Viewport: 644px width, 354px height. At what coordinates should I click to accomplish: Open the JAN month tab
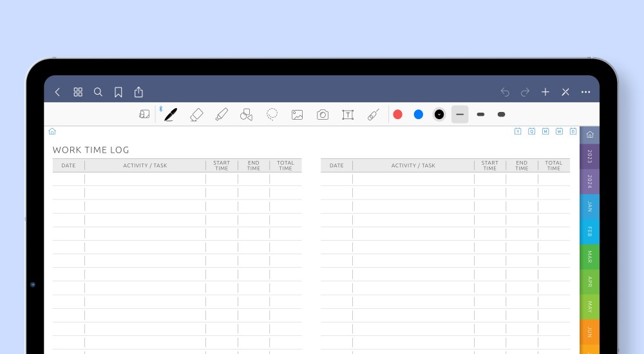point(590,207)
